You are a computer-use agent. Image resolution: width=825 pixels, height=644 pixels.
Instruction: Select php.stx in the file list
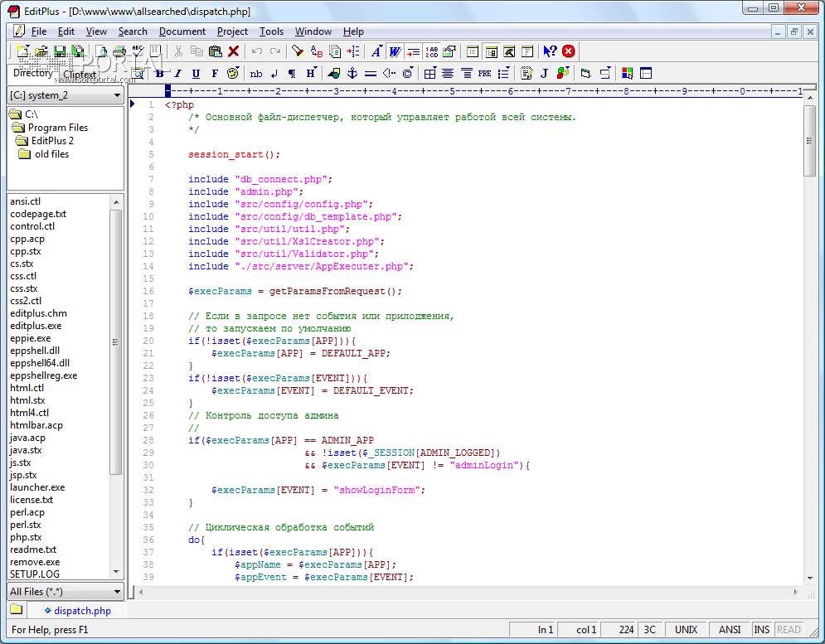pyautogui.click(x=26, y=537)
